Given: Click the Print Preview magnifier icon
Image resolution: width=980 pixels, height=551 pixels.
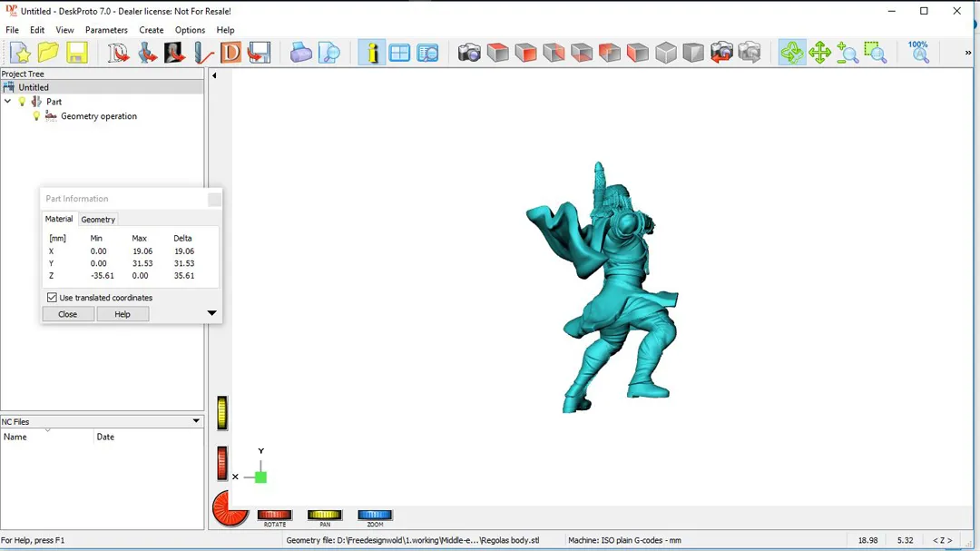Looking at the screenshot, I should coord(328,53).
